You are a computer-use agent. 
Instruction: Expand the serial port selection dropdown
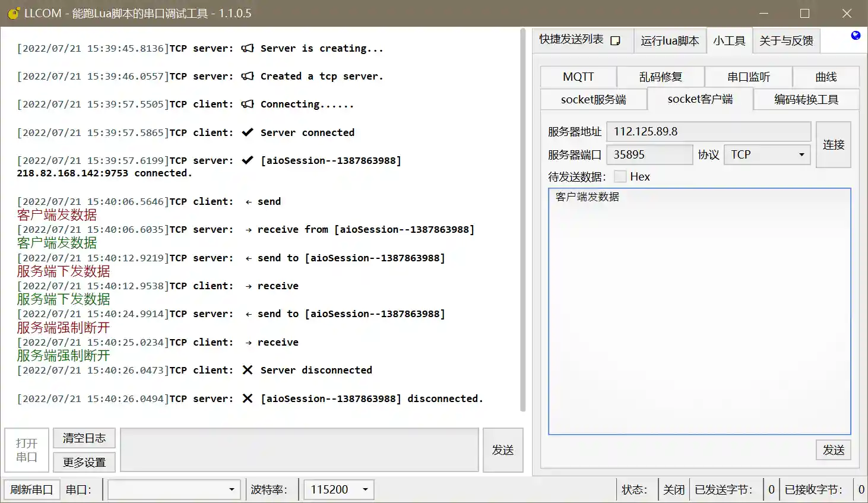(x=173, y=489)
